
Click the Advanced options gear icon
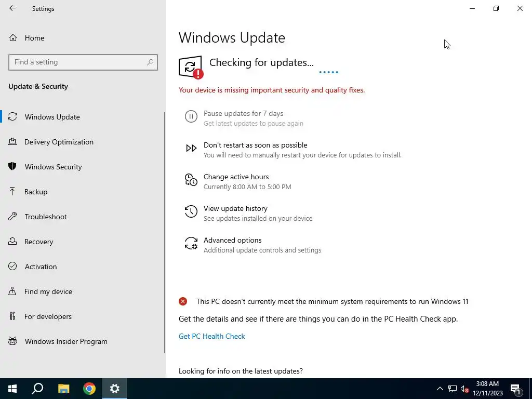point(191,243)
